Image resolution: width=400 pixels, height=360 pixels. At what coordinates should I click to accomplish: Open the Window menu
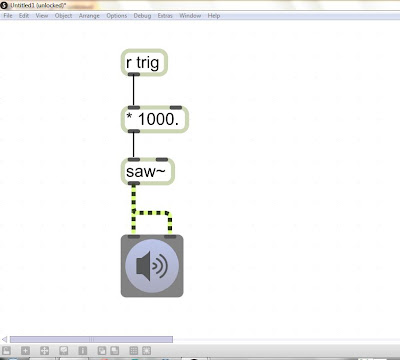click(x=190, y=16)
